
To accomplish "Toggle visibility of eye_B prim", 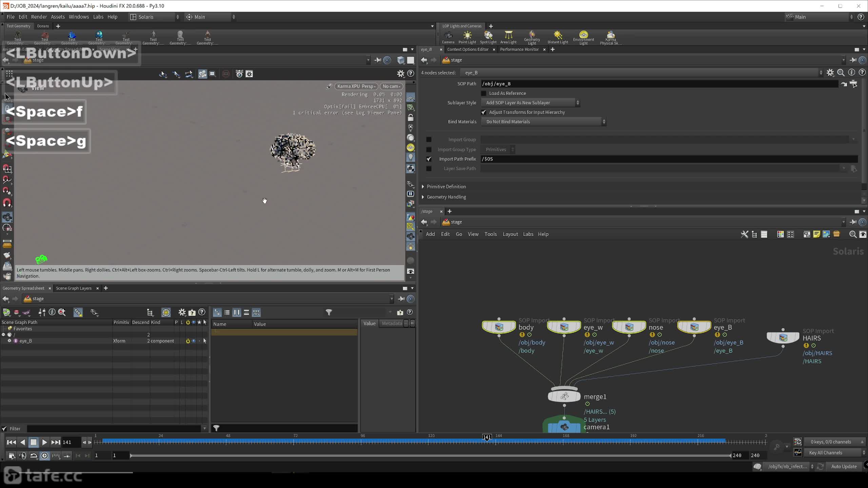I will click(x=194, y=341).
